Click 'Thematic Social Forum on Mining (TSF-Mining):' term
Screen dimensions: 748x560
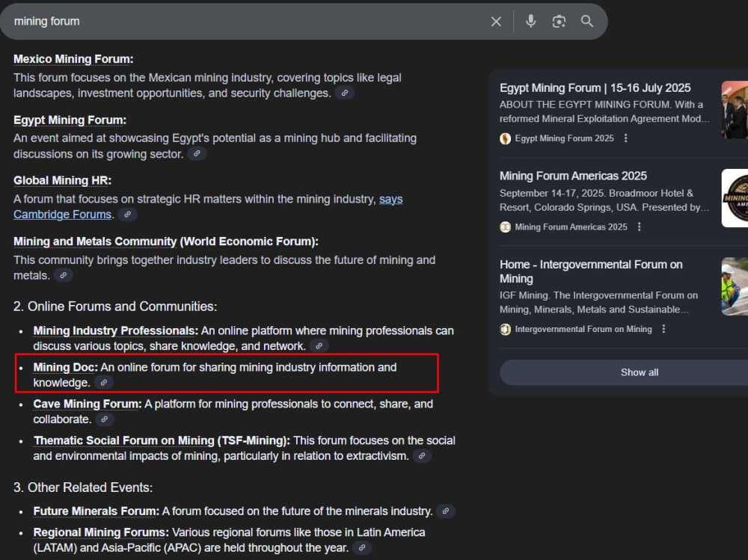click(x=162, y=441)
